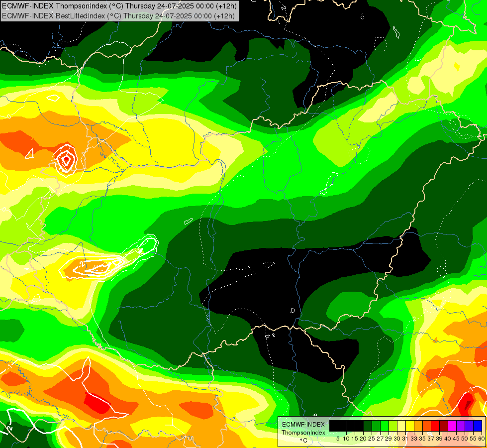Image resolution: width=487 pixels, height=448 pixels.
Task: Click the purple 45–50 legend swatch
Action: coord(461,426)
